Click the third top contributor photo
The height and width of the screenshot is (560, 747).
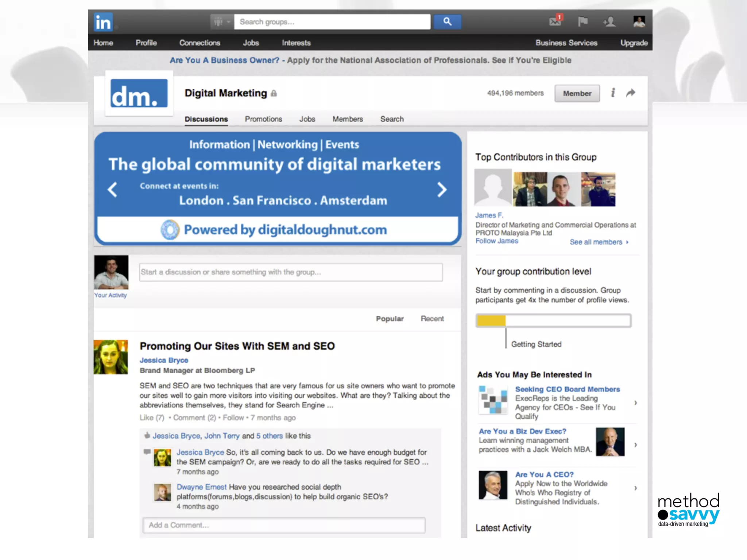pos(564,189)
